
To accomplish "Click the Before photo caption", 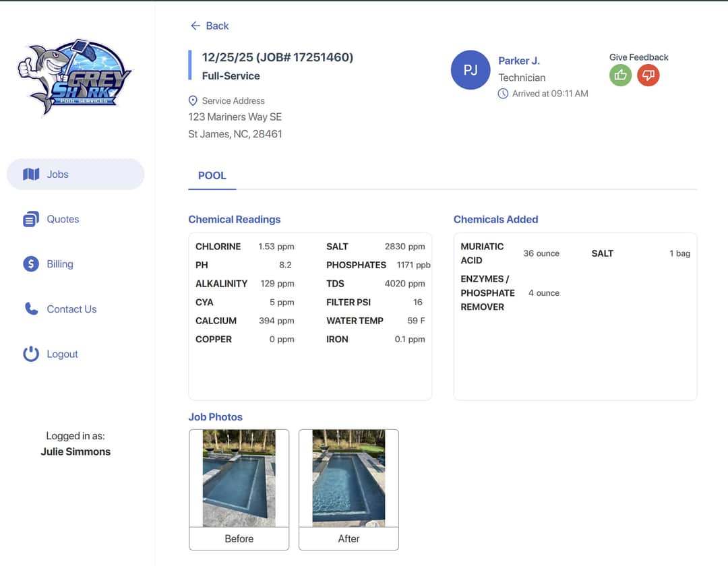I will [239, 538].
